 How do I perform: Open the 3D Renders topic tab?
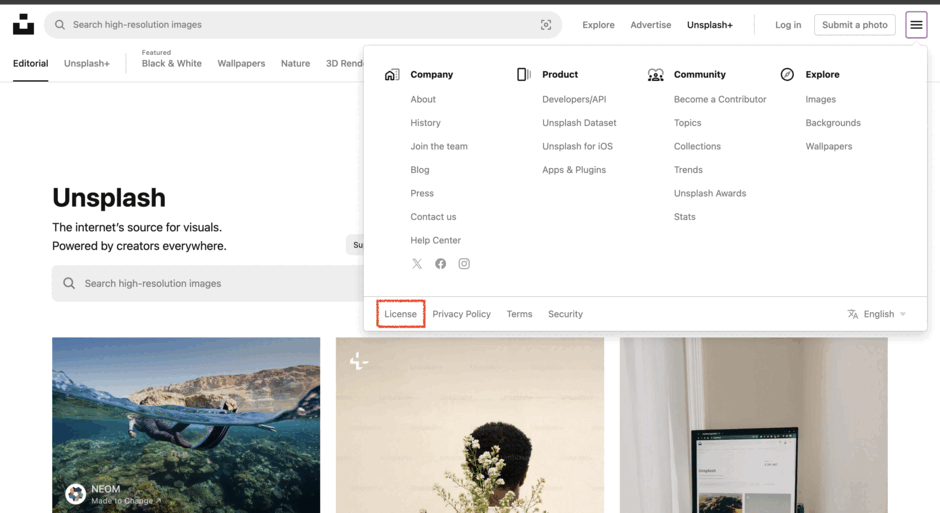345,64
